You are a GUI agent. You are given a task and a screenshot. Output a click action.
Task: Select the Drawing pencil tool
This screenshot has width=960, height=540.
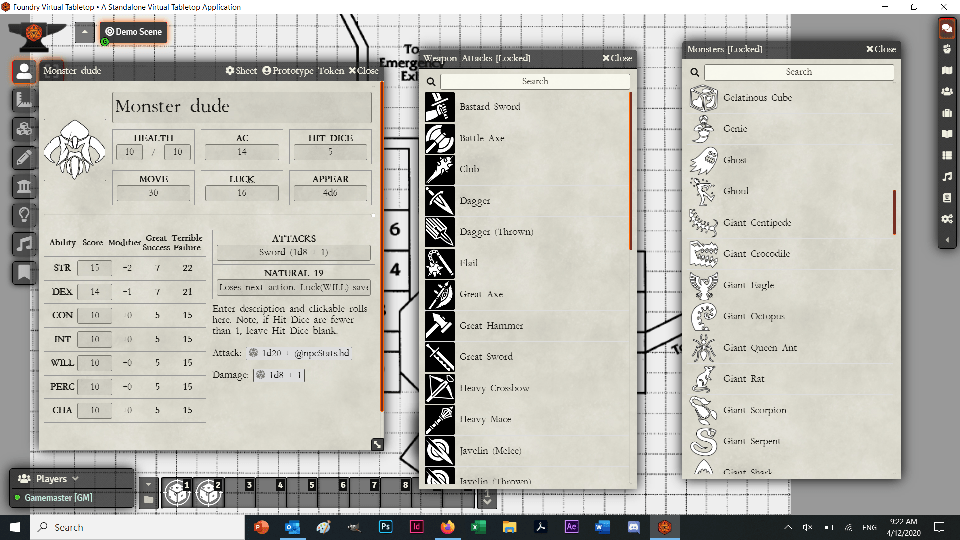coord(24,158)
